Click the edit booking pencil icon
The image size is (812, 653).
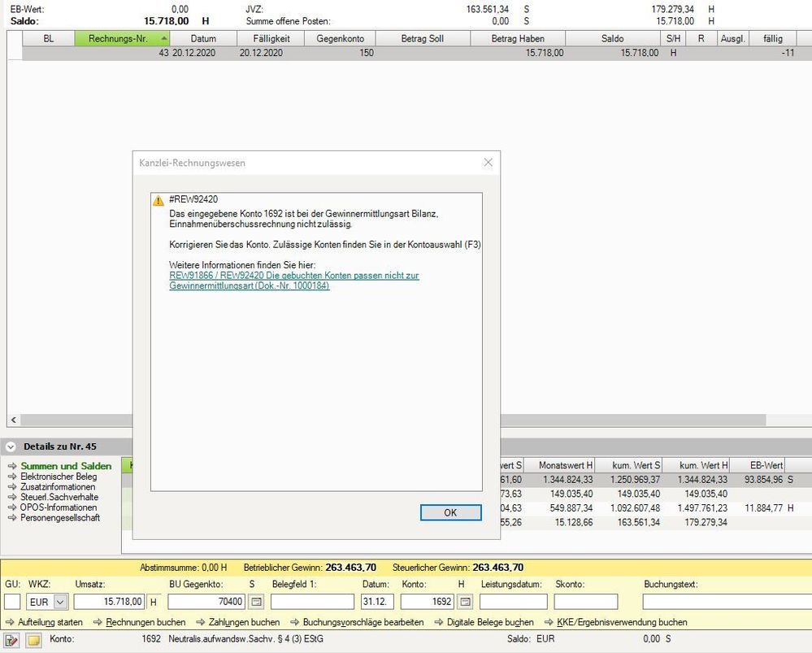(x=12, y=640)
